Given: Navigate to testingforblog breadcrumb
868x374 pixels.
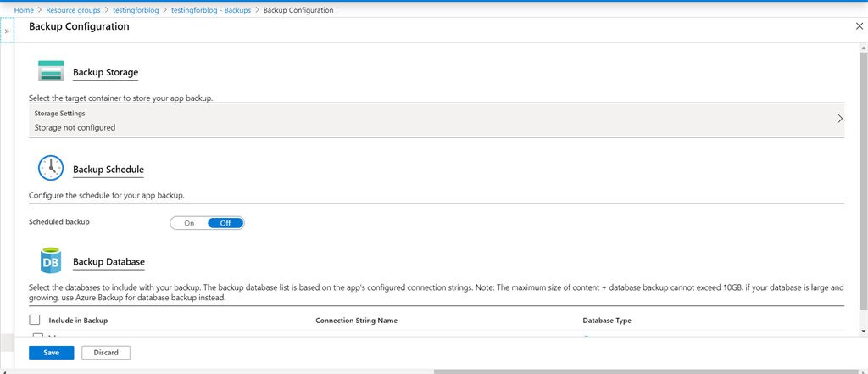Looking at the screenshot, I should pos(136,10).
